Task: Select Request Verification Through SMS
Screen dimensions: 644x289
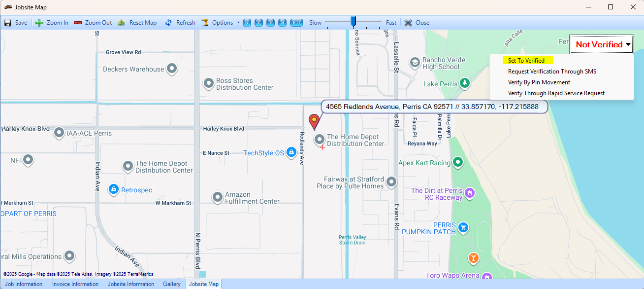Action: point(552,72)
